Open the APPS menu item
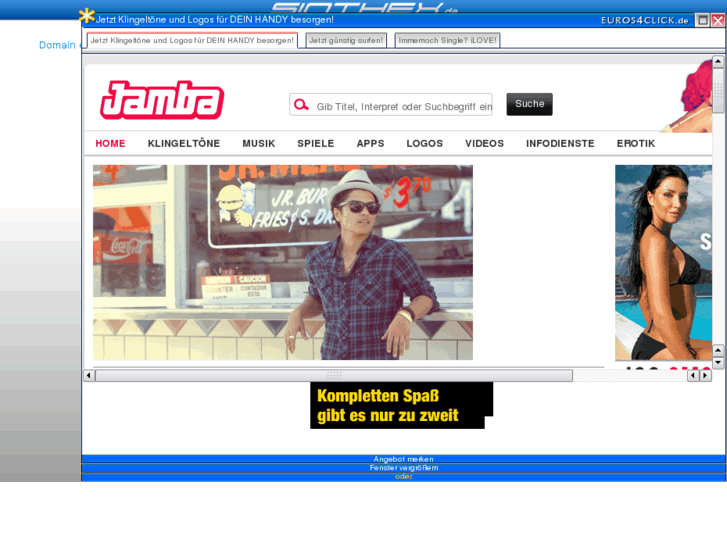The image size is (727, 545). click(x=370, y=143)
